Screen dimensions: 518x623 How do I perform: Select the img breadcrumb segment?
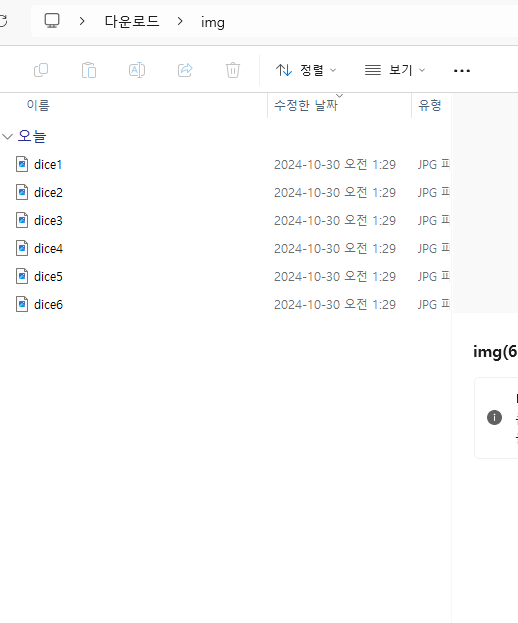click(213, 22)
